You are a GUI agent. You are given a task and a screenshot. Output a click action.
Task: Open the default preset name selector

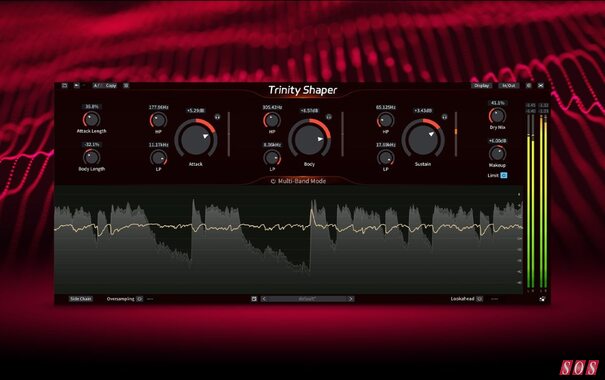click(307, 299)
